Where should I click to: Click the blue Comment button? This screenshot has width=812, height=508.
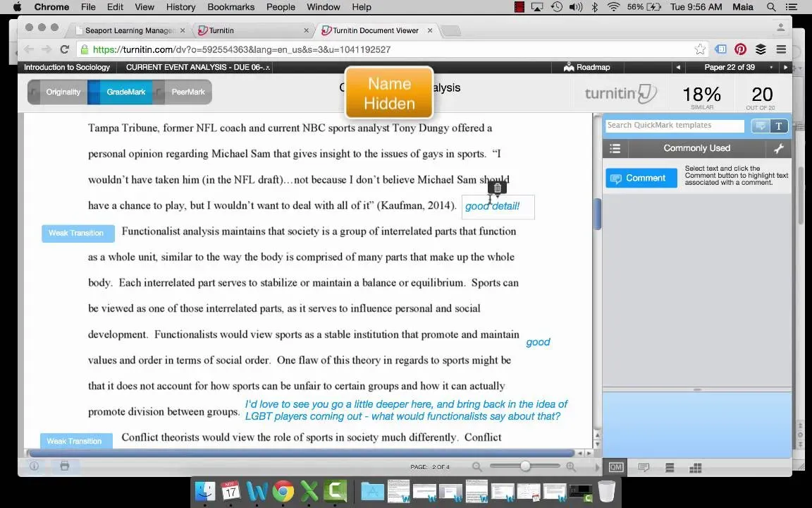(x=641, y=178)
